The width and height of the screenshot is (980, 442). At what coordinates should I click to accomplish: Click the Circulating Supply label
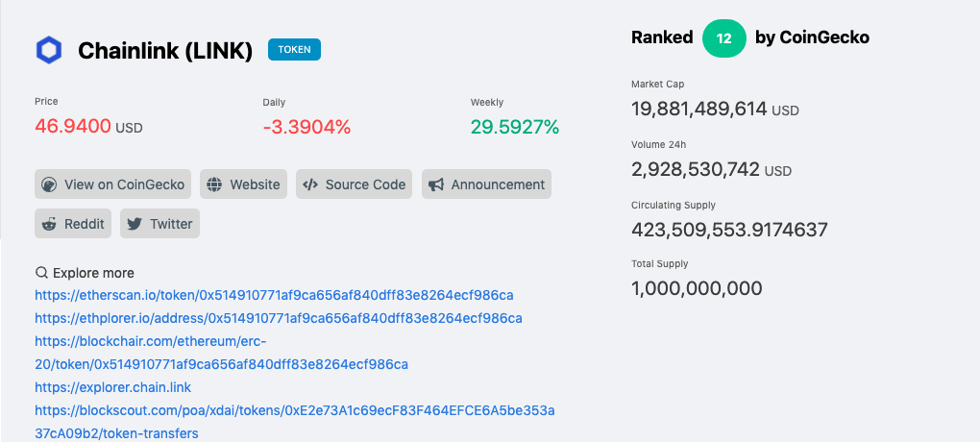tap(674, 205)
